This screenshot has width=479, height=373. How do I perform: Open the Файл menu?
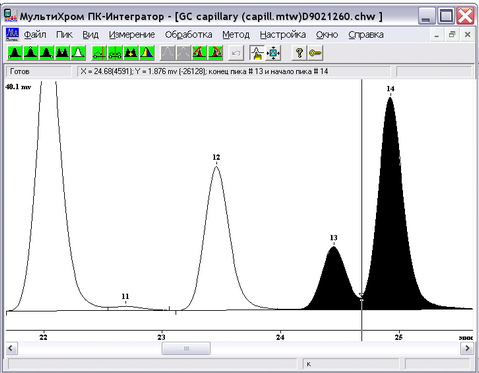[x=35, y=35]
